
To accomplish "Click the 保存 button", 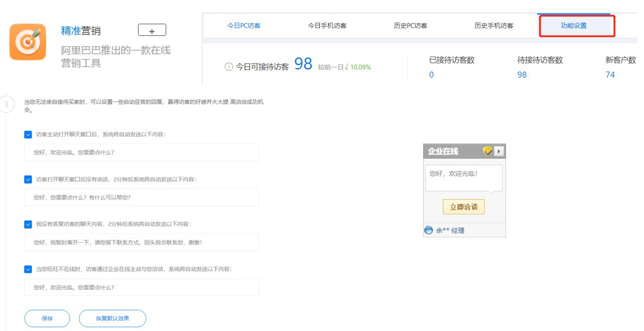I will pos(47,318).
